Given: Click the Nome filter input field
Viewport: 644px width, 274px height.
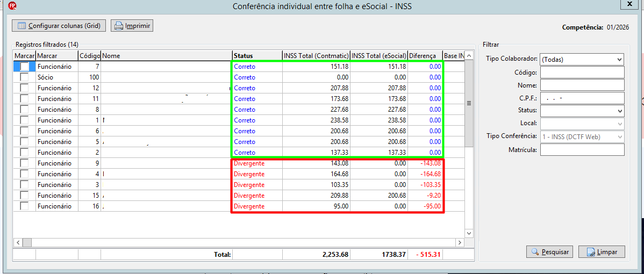Looking at the screenshot, I should (582, 85).
